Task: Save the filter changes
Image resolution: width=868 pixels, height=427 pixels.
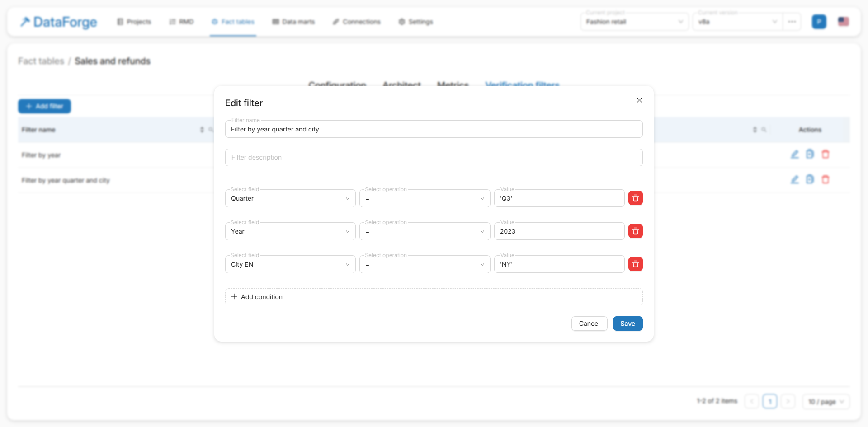Action: (627, 324)
